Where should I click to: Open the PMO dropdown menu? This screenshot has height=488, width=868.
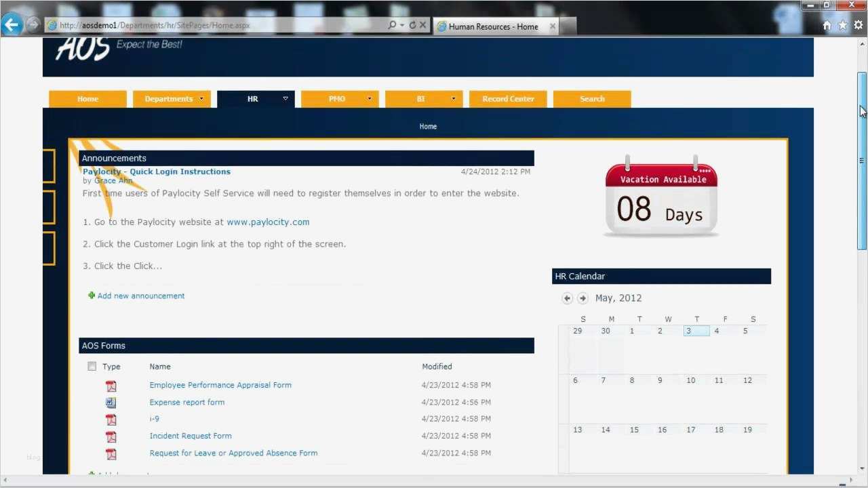click(x=370, y=98)
